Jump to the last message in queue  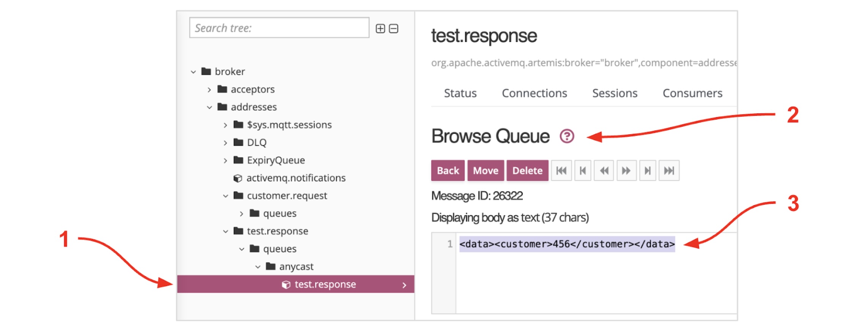click(x=669, y=171)
